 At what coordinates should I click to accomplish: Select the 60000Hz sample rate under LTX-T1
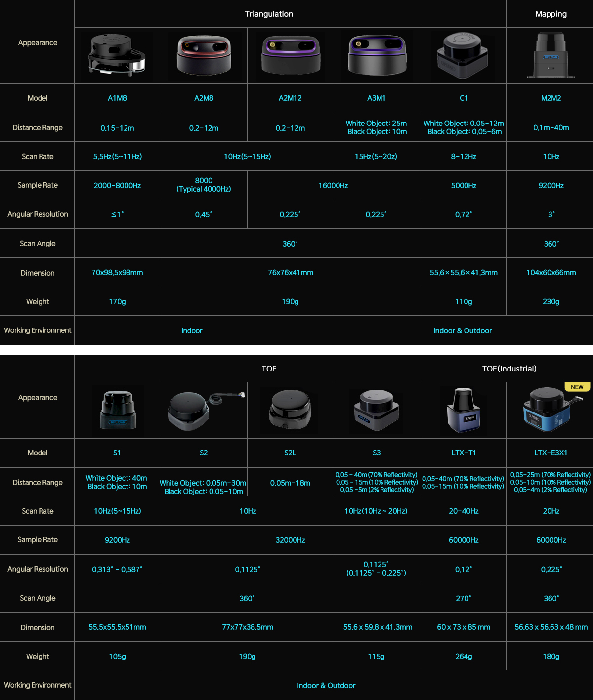click(464, 540)
